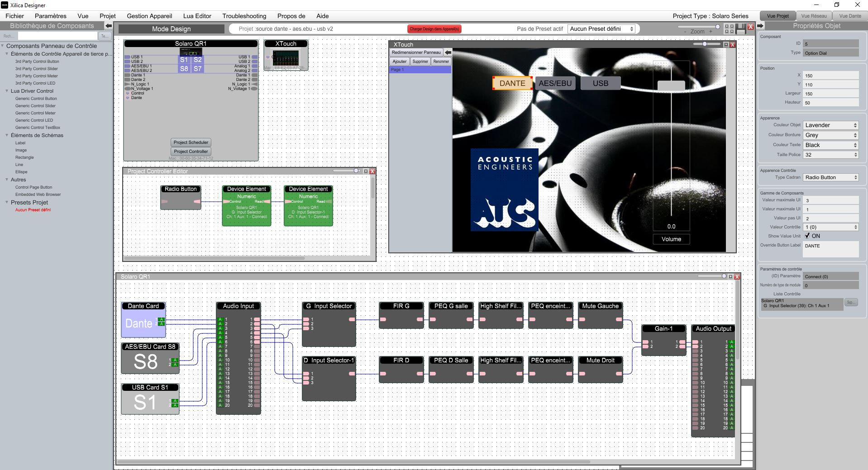
Task: Select the Gain-1 module
Action: click(x=663, y=340)
